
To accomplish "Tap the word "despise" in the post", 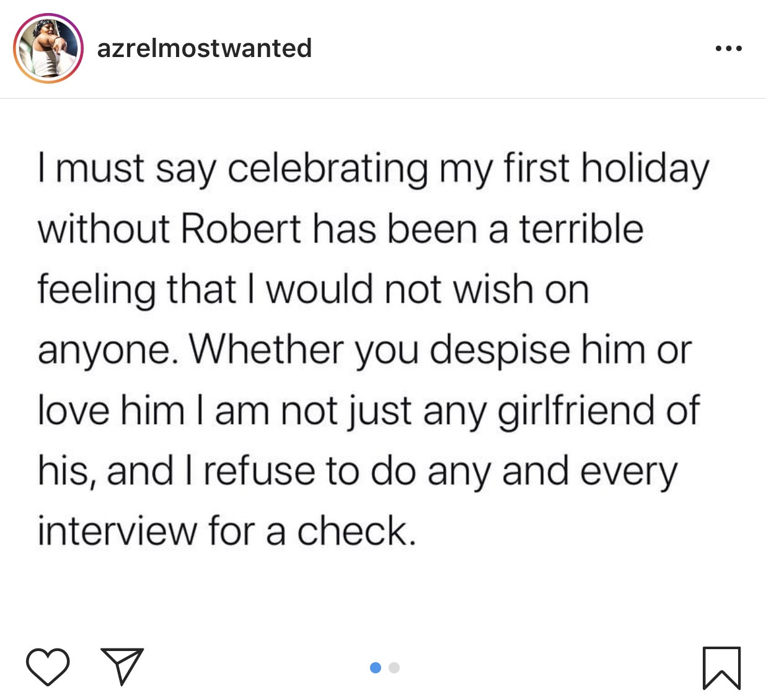I will pos(500,352).
